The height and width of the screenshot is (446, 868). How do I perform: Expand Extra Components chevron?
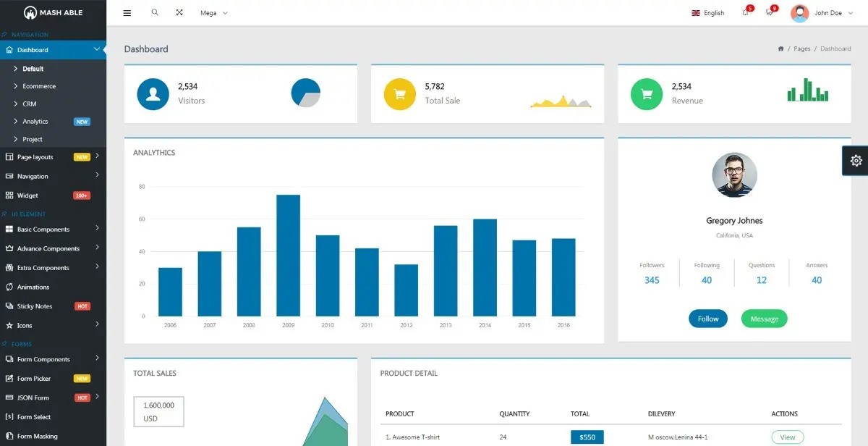pyautogui.click(x=97, y=267)
